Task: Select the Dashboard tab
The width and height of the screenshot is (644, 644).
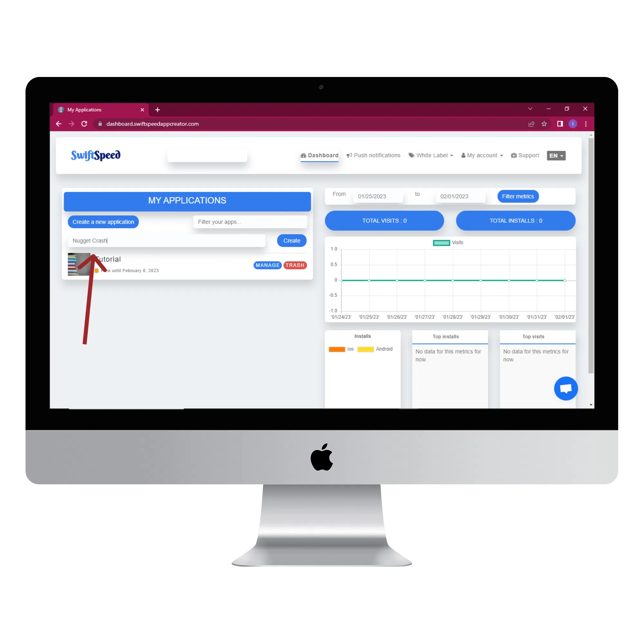Action: click(x=318, y=155)
